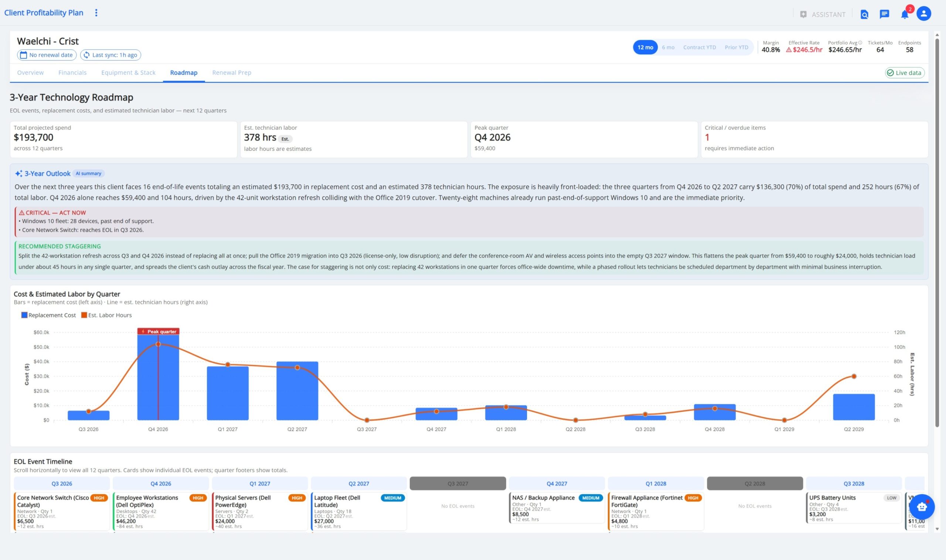Click the Q2 2028 labor hours data point
946x560 pixels.
(575, 420)
